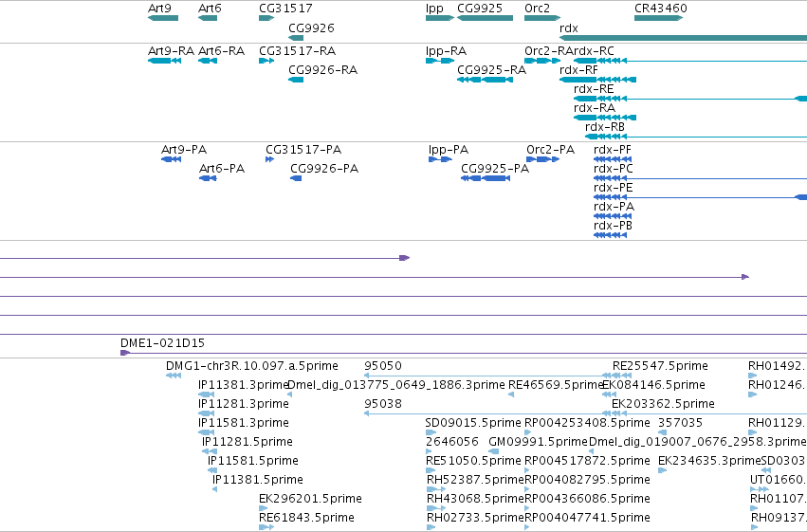807x532 pixels.
Task: Select the lpp-PA protein feature
Action: point(440,159)
